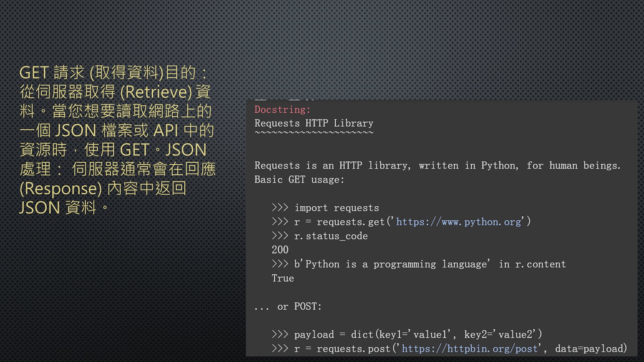Click the r.status_code line

(x=330, y=236)
